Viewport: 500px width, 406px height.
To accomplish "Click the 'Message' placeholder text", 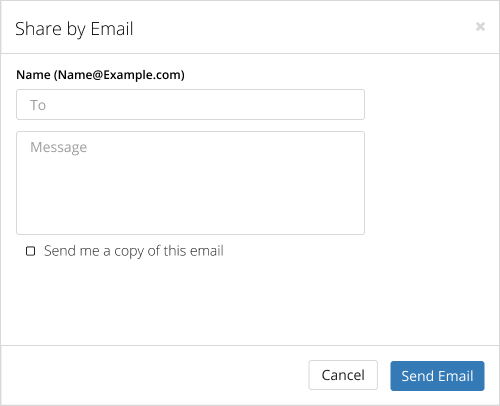I will [x=59, y=147].
